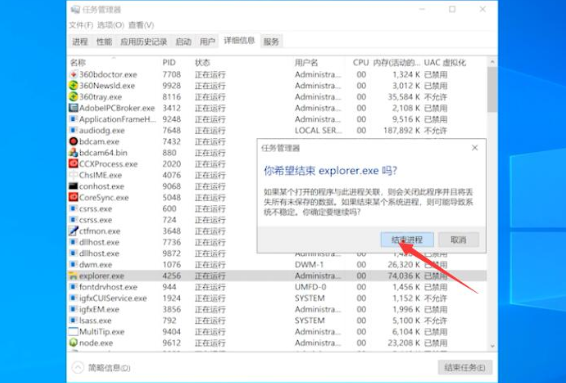Open the 文件(F) menu
The image size is (566, 383).
click(x=81, y=25)
